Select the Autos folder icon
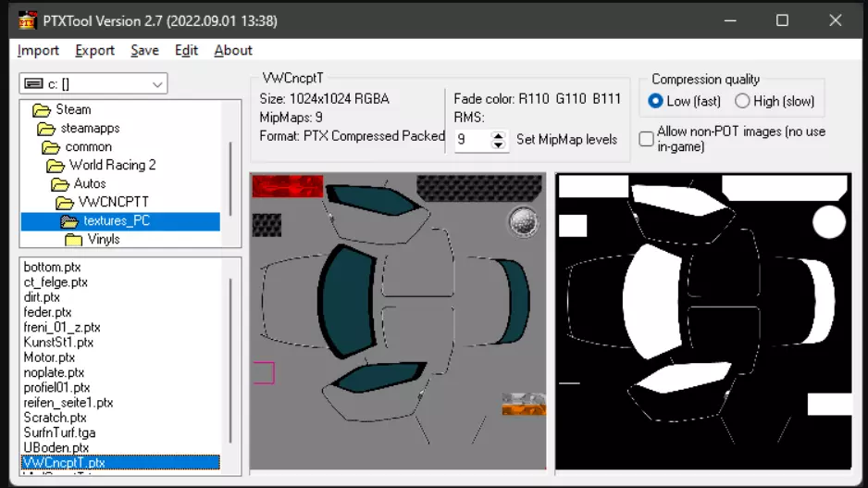Image resolution: width=868 pixels, height=488 pixels. (x=60, y=184)
